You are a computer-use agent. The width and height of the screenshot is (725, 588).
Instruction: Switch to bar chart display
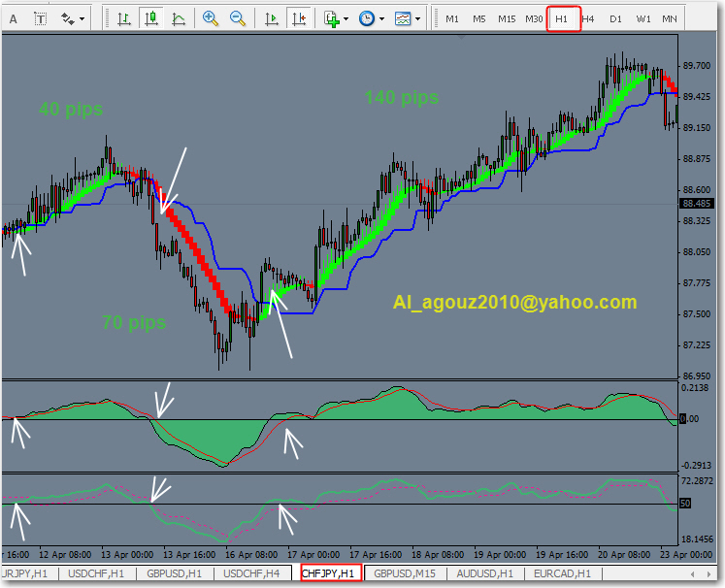tap(124, 19)
